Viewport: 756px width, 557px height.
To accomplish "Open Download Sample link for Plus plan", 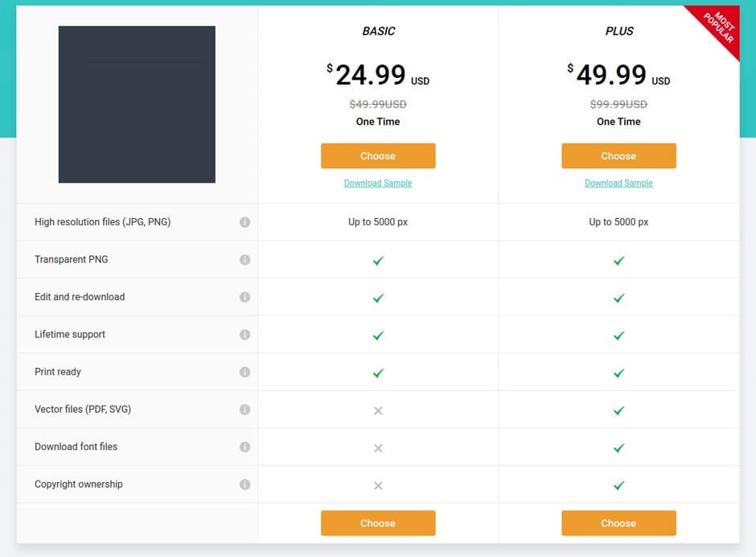I will [x=618, y=184].
